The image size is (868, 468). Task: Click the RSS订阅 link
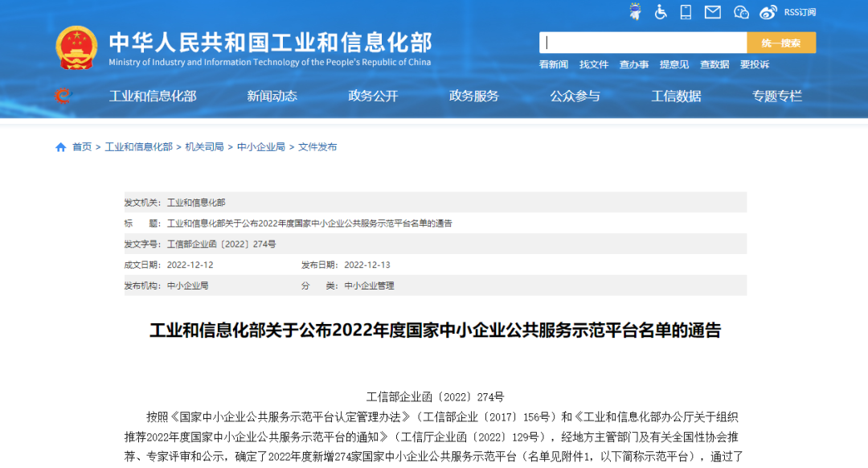coord(800,12)
